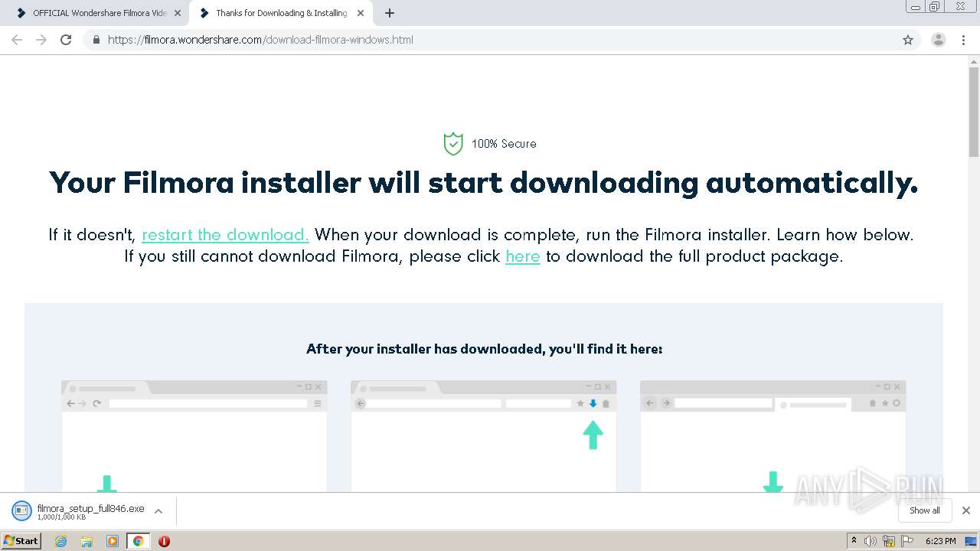Viewport: 980px width, 551px height.
Task: Click the 'here' full package link
Action: tap(523, 256)
